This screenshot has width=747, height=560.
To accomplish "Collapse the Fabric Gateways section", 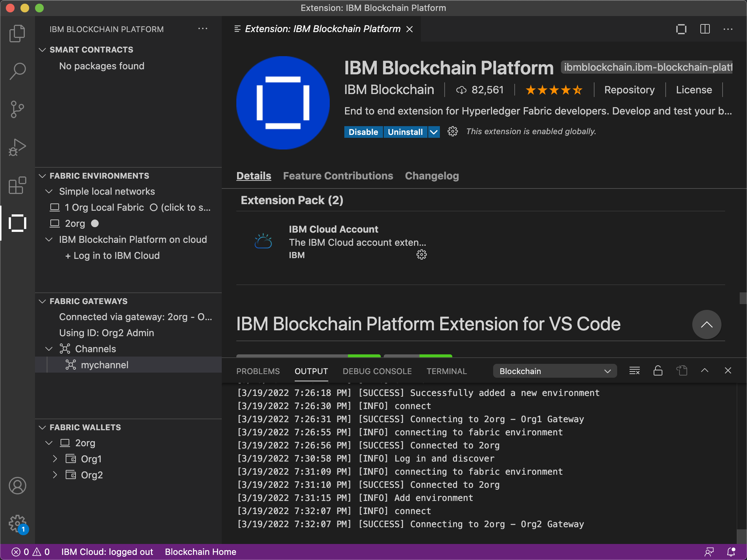I will [x=42, y=301].
